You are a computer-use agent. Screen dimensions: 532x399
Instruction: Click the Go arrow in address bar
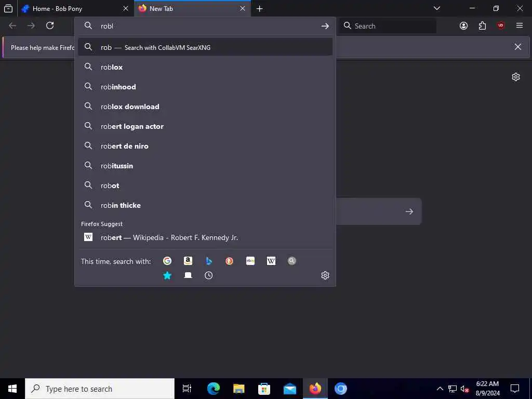(x=325, y=26)
